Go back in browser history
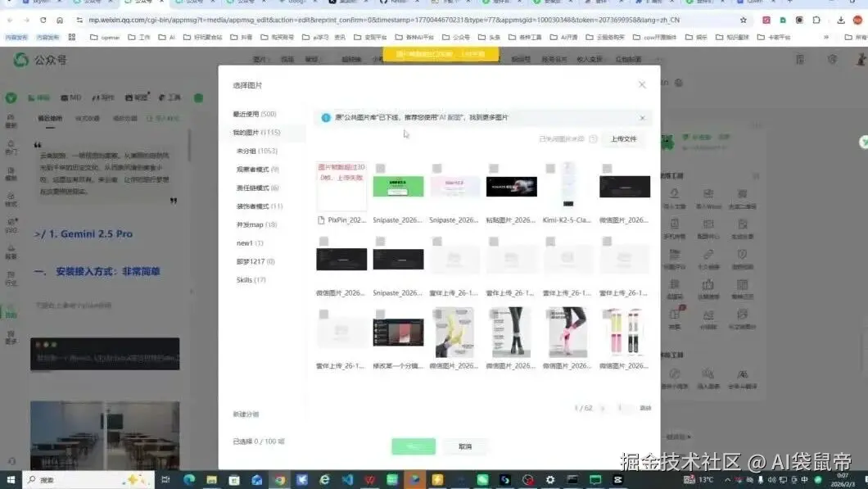 click(10, 20)
